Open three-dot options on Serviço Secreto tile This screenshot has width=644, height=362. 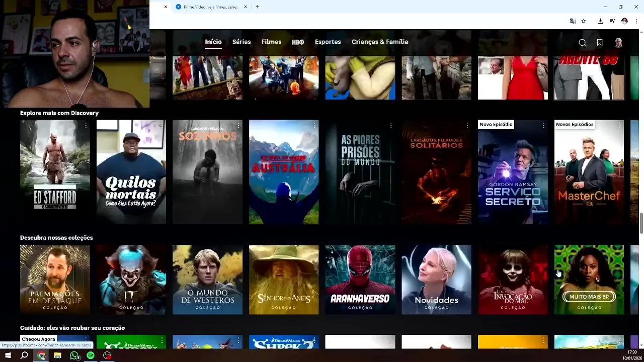pos(543,125)
